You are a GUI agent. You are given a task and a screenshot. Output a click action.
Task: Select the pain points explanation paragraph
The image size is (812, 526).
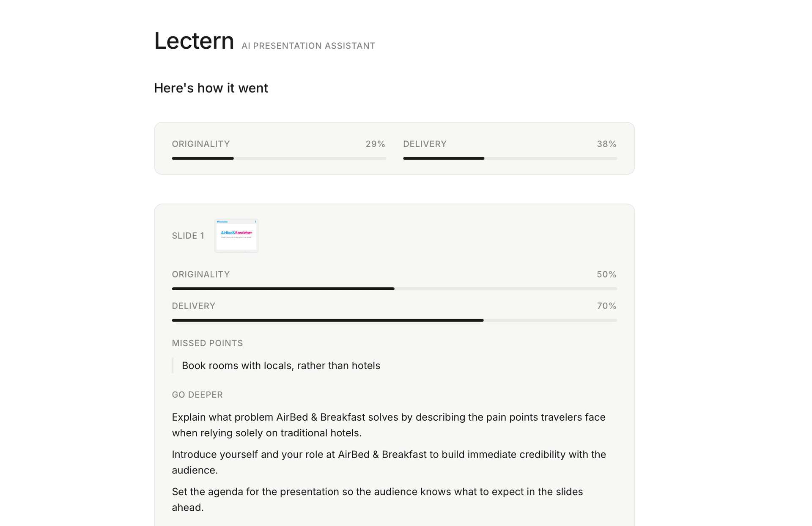(x=388, y=425)
